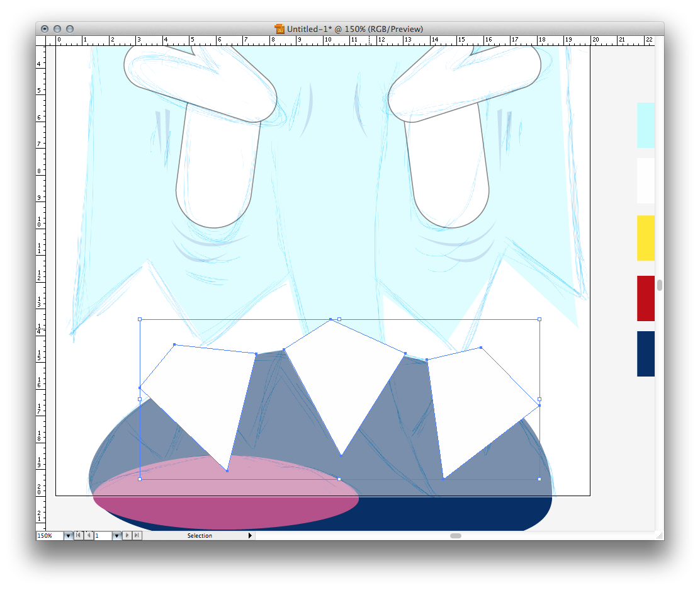Pick the light cyan color swatch
This screenshot has height=590, width=700.
coord(645,125)
